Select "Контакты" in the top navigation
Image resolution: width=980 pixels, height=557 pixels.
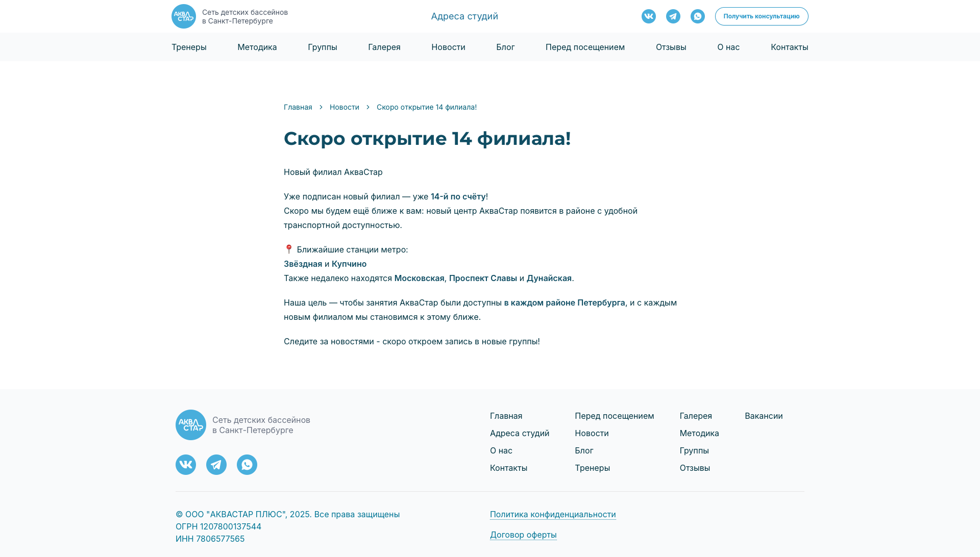[789, 47]
